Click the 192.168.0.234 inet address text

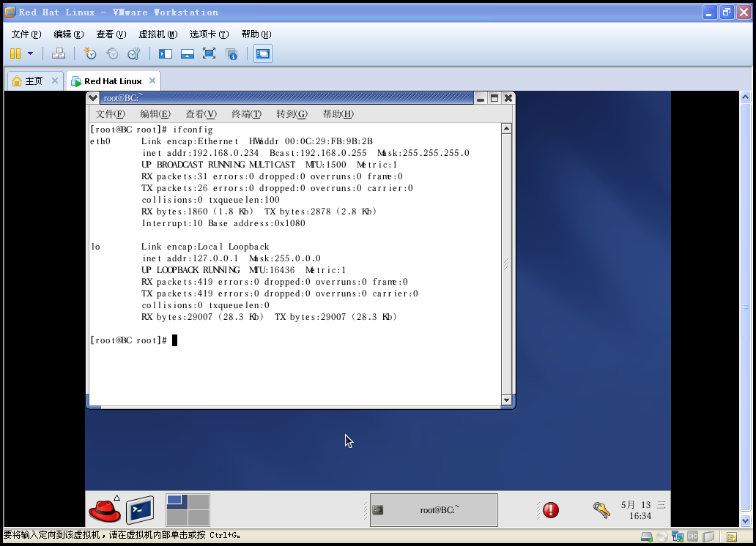(x=226, y=153)
